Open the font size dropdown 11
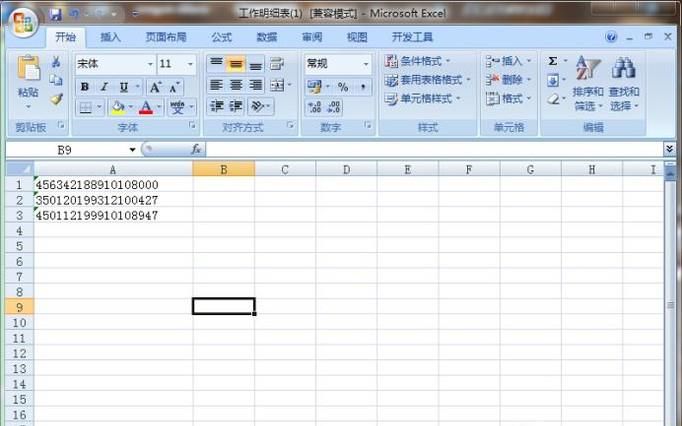682x426 pixels. [190, 64]
